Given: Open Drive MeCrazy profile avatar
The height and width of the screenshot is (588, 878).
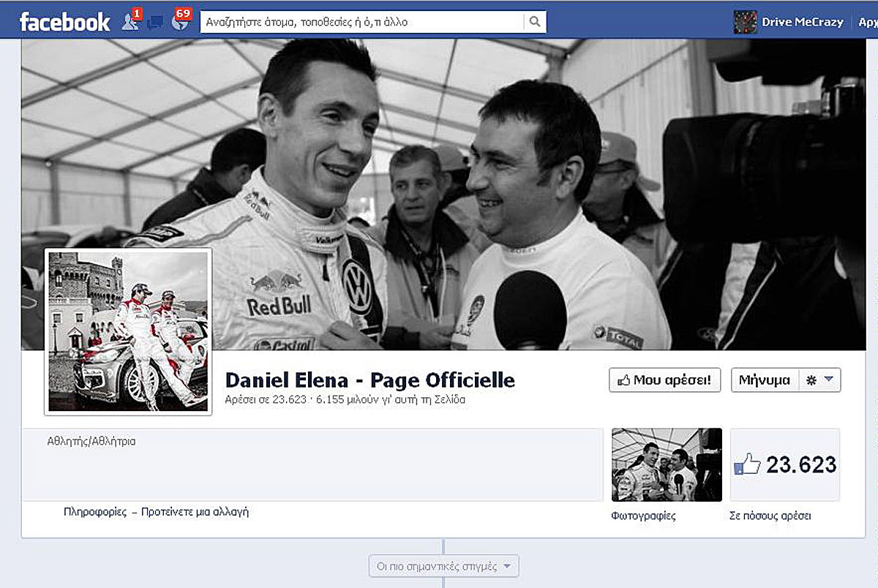Looking at the screenshot, I should pyautogui.click(x=745, y=22).
